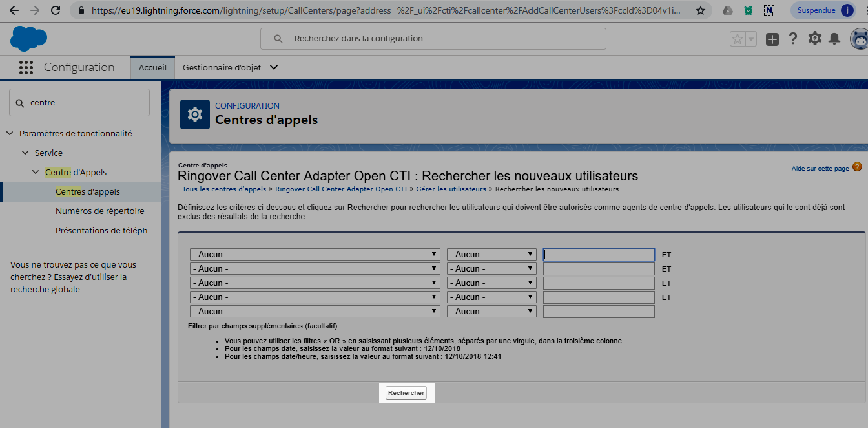Click the 'Centres d'appels' page heading
The image size is (868, 428).
[x=266, y=120]
